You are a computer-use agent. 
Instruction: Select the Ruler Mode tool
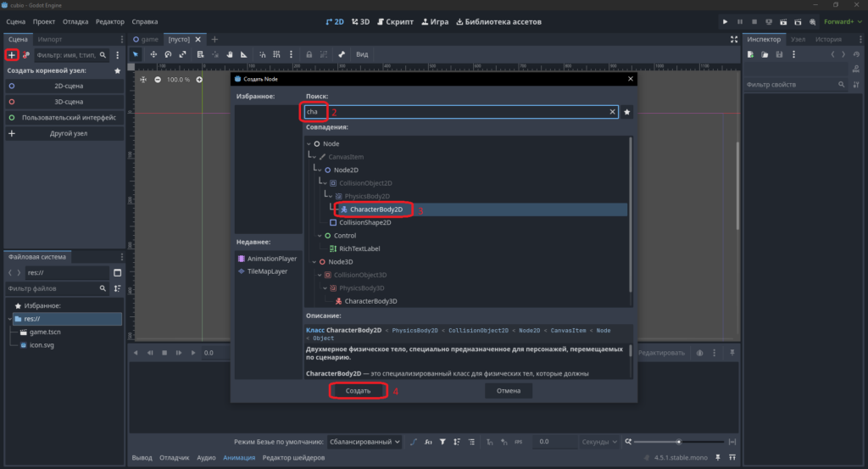point(244,54)
